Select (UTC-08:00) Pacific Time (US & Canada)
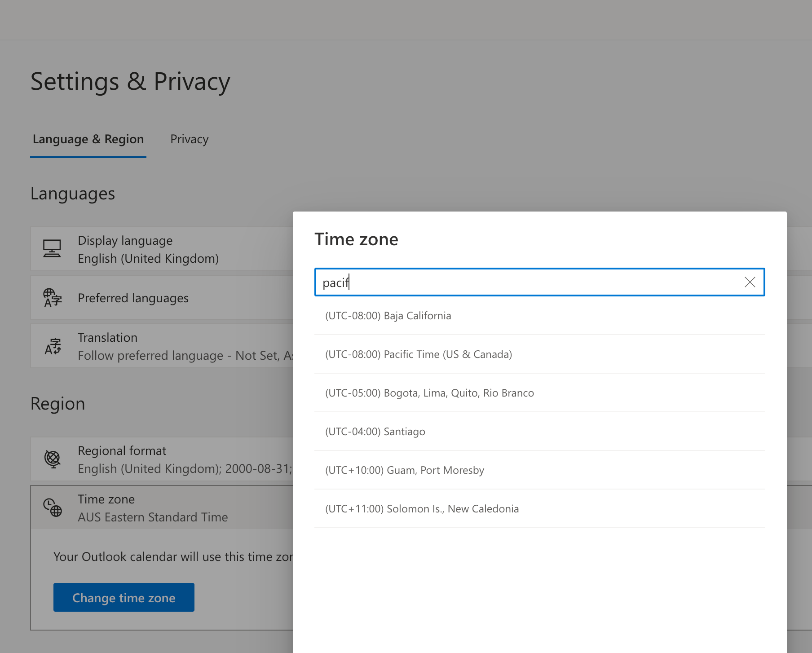 pos(418,354)
